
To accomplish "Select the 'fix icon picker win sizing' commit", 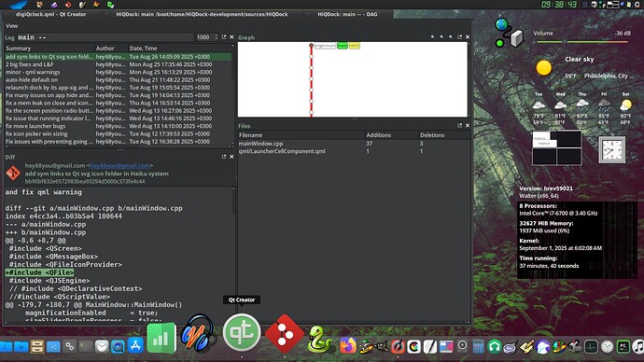I will pos(119,133).
